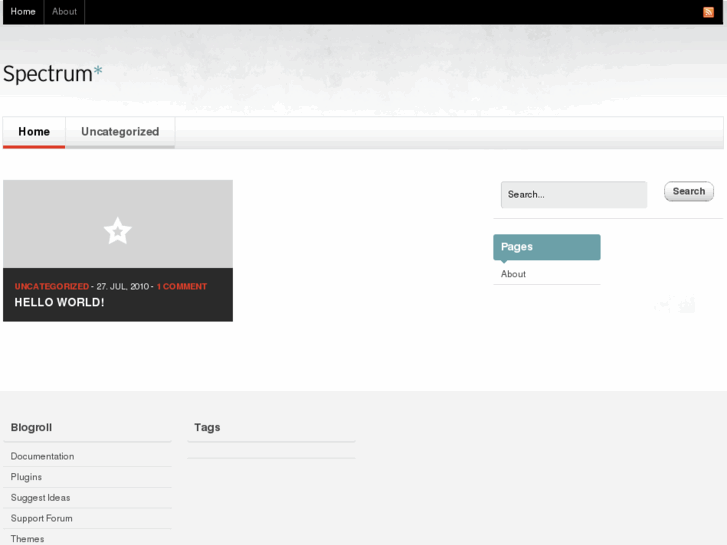Viewport: 727px width, 545px height.
Task: Open the RSS feed icon
Action: tap(708, 12)
